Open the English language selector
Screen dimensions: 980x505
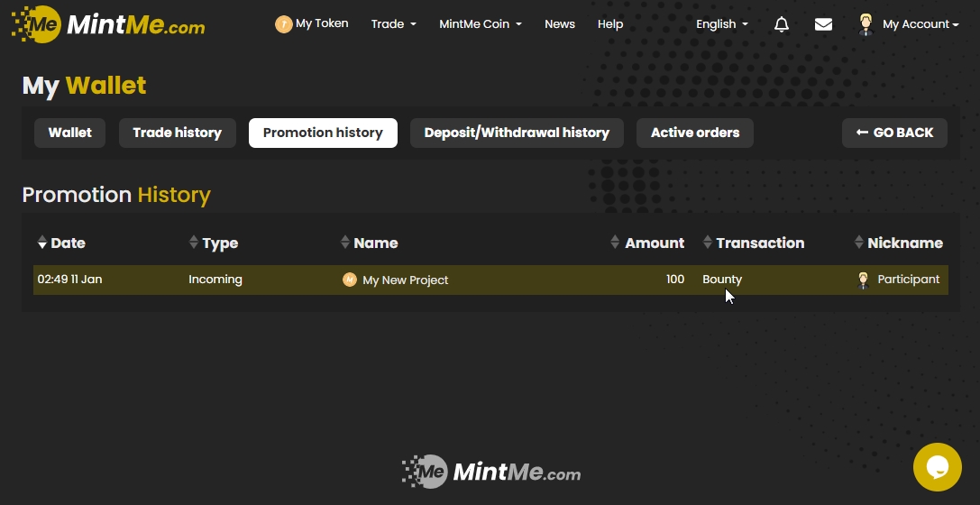pyautogui.click(x=721, y=24)
